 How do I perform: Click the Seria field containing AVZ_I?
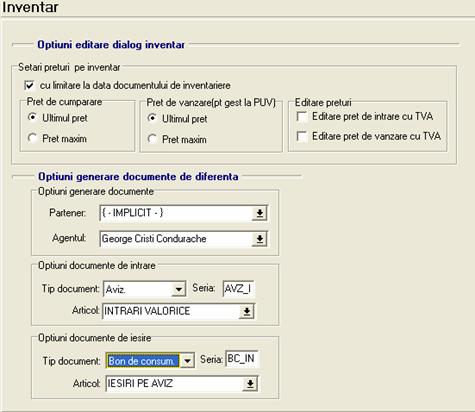coord(239,289)
